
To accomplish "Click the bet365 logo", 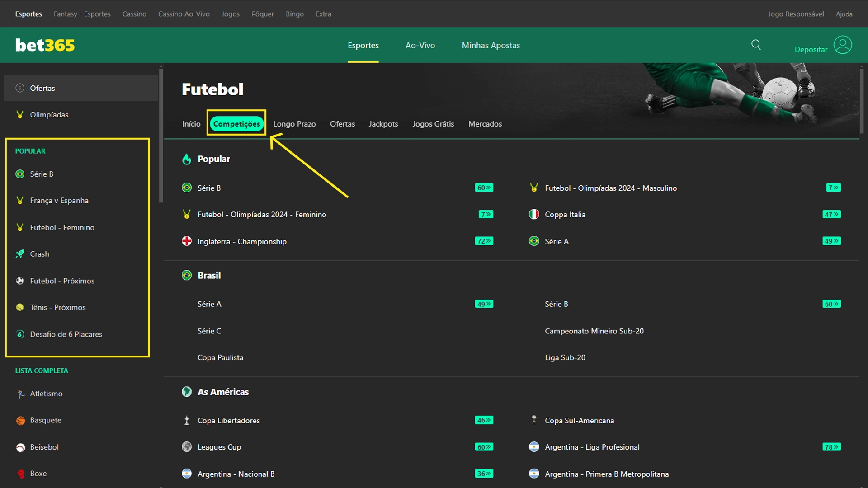I will click(45, 45).
